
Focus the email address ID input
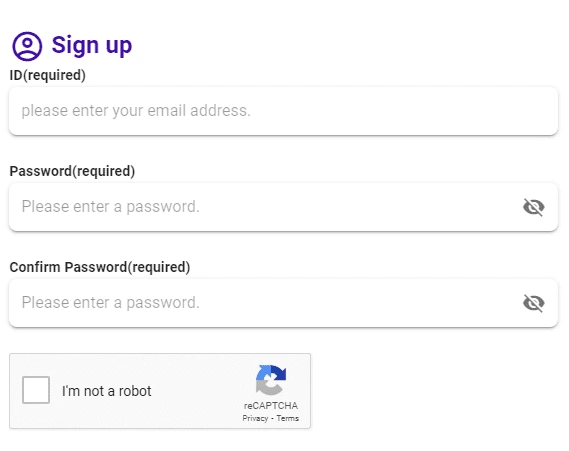pos(283,111)
